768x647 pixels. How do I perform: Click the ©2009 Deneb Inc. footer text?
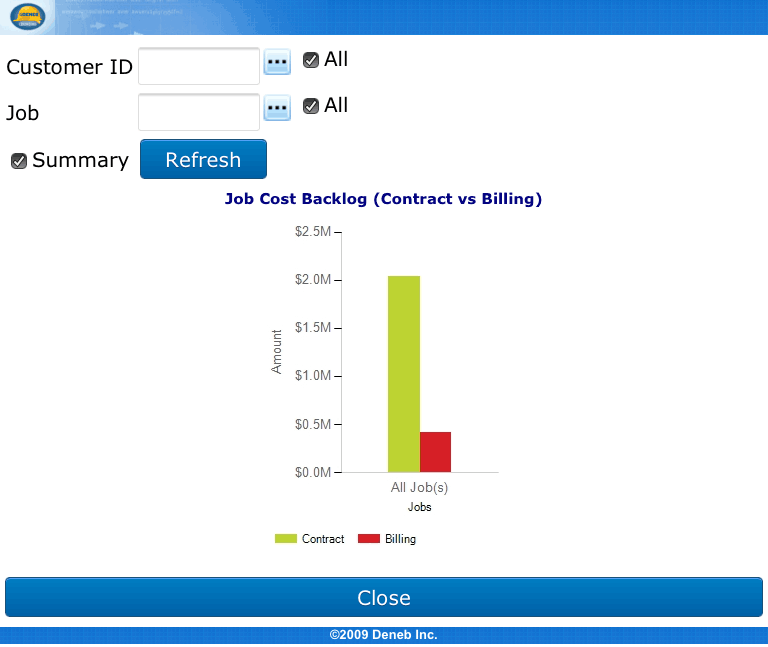(384, 635)
